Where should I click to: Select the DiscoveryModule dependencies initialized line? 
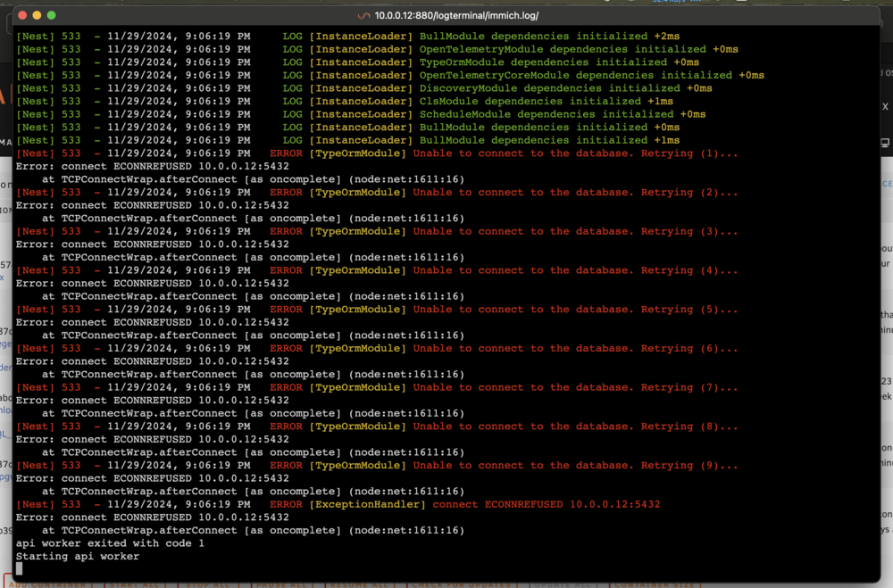[x=364, y=89]
